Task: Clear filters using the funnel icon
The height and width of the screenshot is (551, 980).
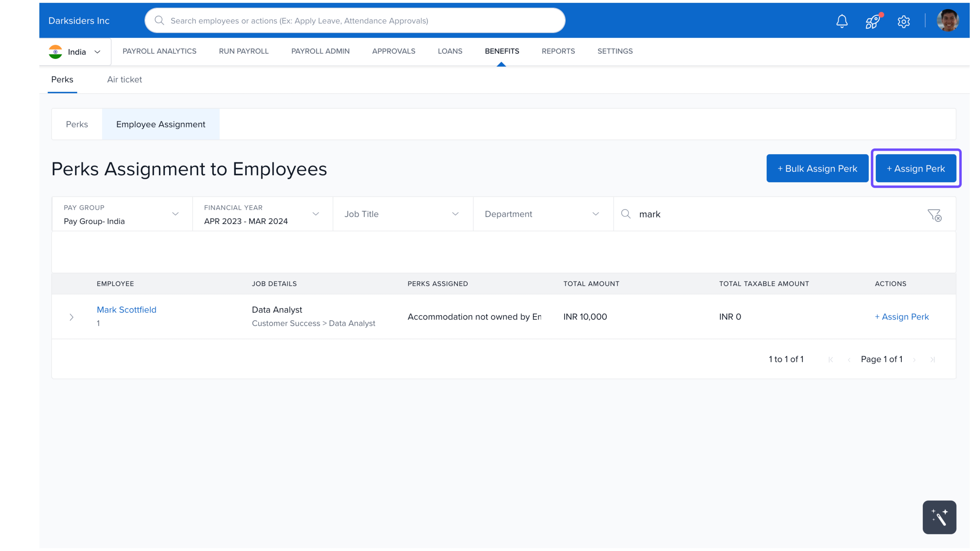Action: coord(934,215)
